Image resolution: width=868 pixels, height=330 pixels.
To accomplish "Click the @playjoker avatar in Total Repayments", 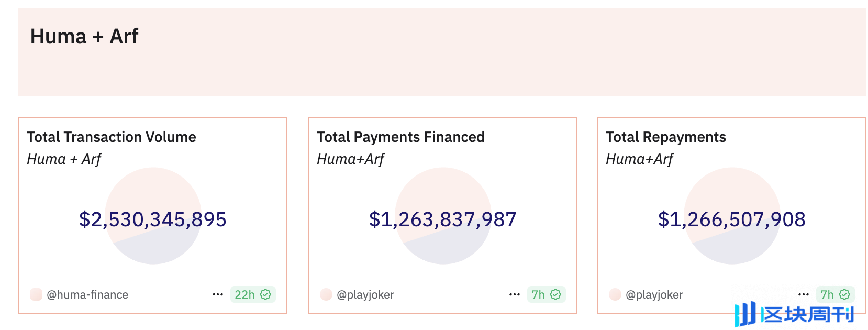I will click(615, 294).
